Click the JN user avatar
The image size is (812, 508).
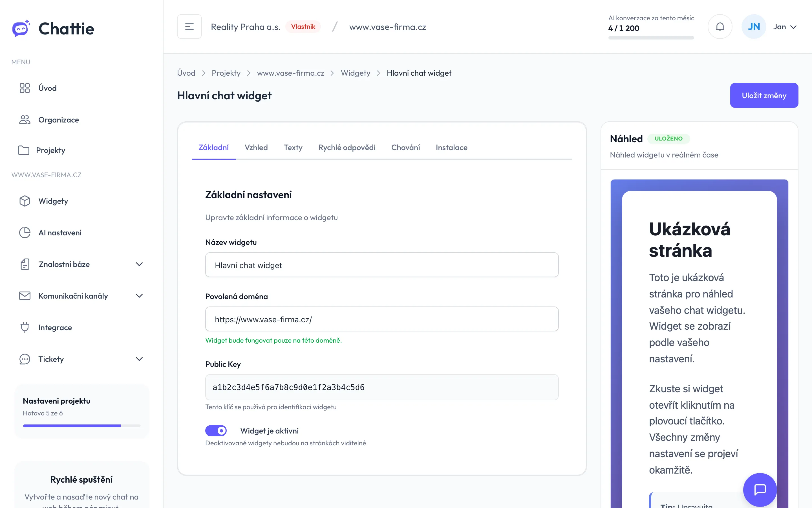click(753, 27)
